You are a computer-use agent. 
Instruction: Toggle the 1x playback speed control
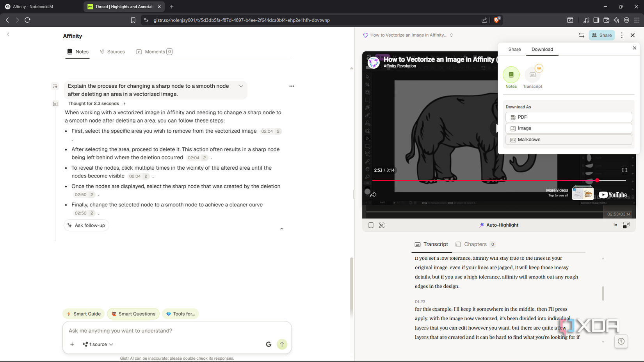tap(615, 225)
